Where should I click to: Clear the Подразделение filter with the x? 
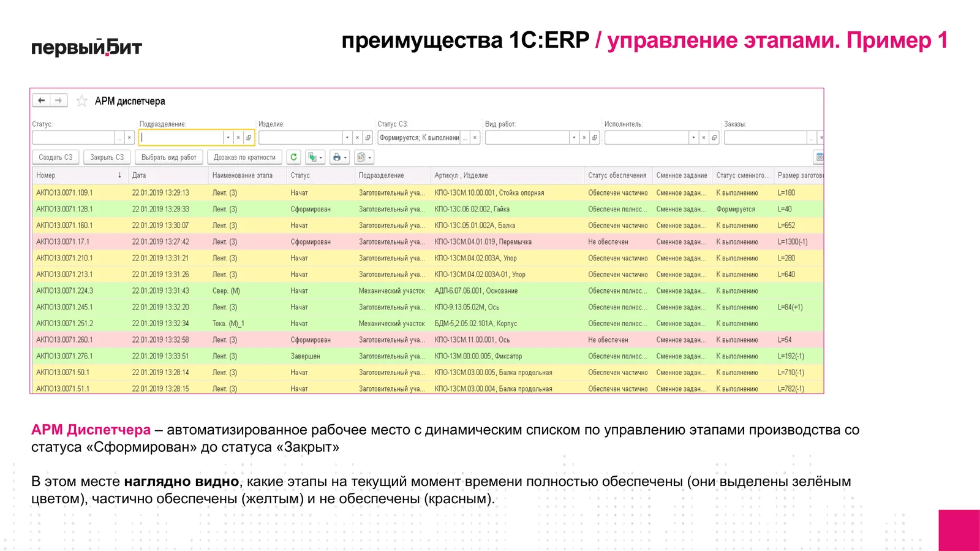[x=238, y=138]
